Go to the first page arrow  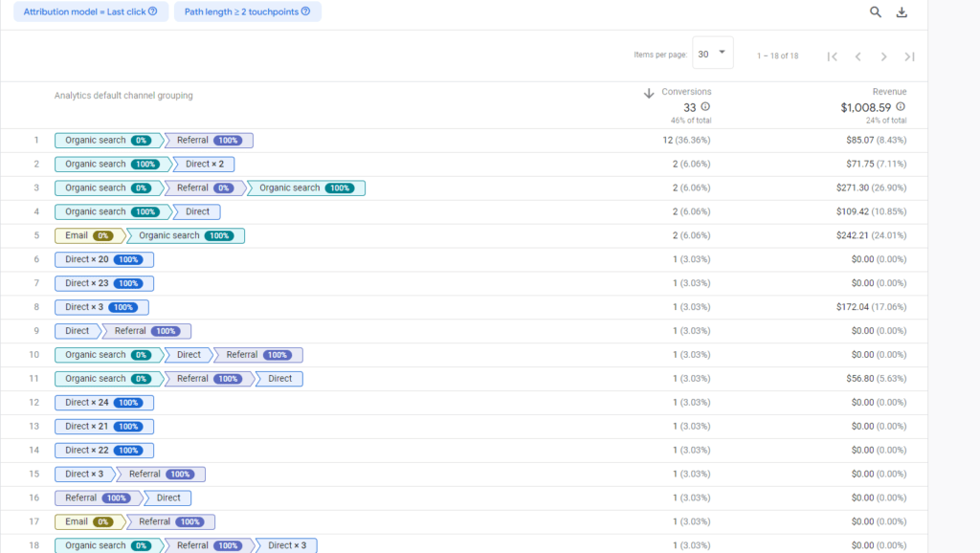(x=832, y=56)
